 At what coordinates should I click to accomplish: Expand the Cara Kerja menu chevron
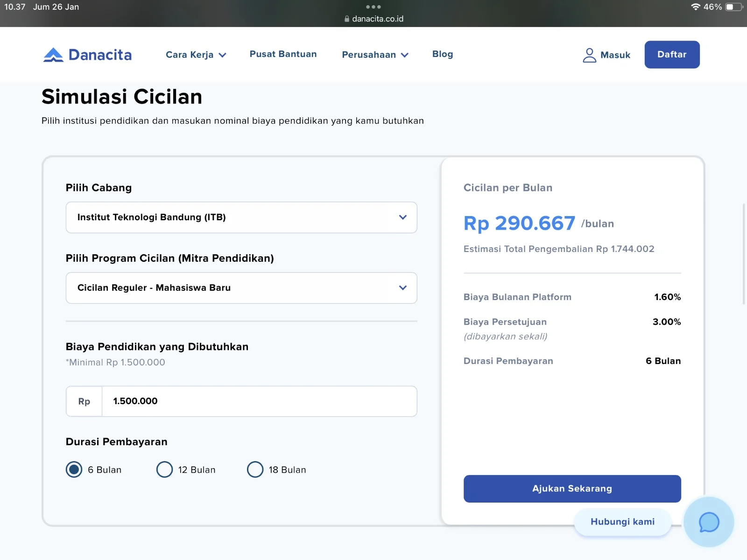(x=223, y=55)
